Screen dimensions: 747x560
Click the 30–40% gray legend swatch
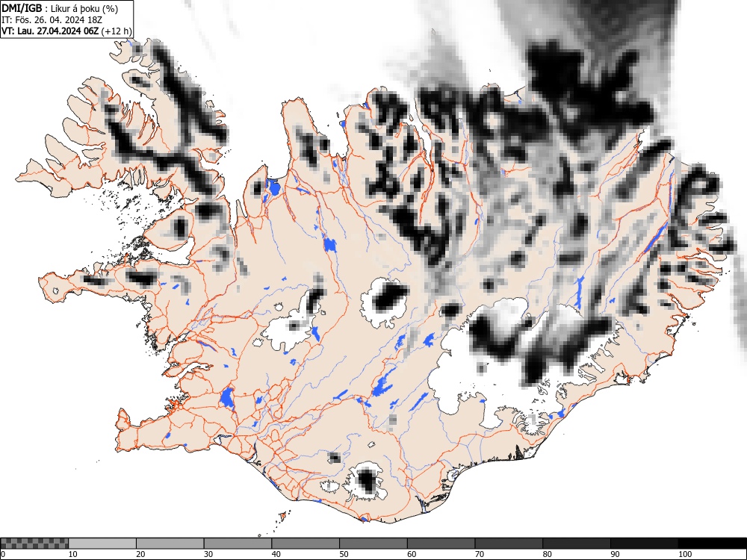(x=238, y=544)
